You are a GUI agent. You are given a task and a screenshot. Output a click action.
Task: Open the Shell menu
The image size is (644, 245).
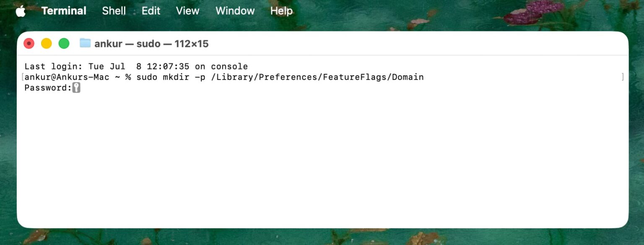pos(114,11)
